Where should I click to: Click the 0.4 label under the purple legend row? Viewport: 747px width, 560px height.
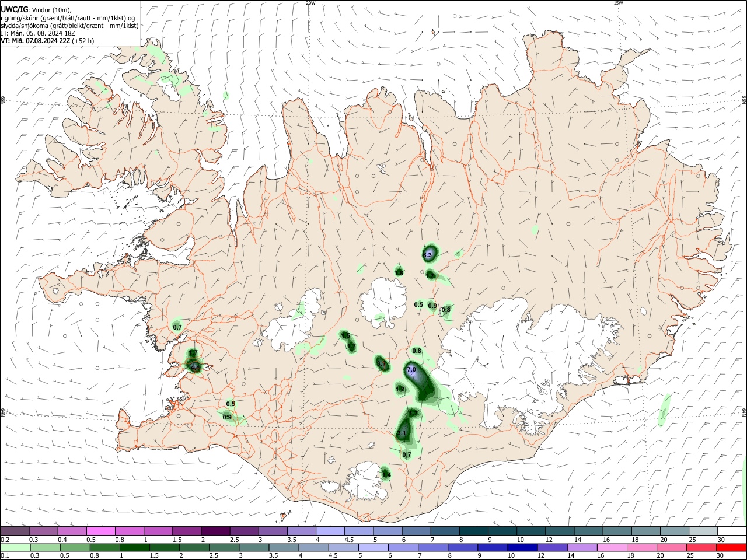coord(62,540)
